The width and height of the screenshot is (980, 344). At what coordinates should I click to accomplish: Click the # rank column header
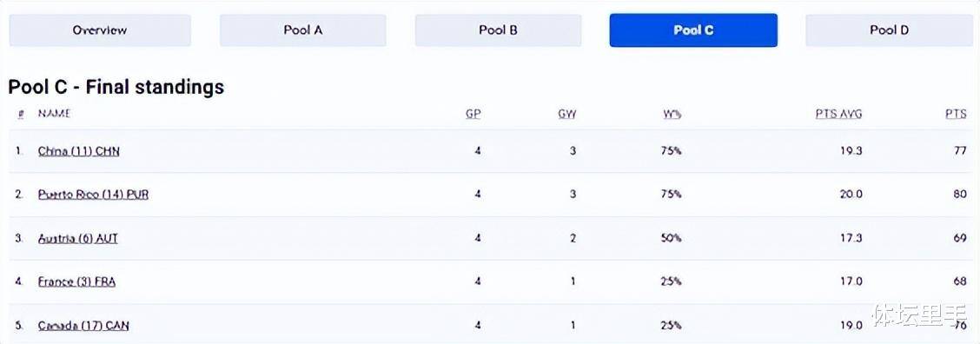point(21,114)
